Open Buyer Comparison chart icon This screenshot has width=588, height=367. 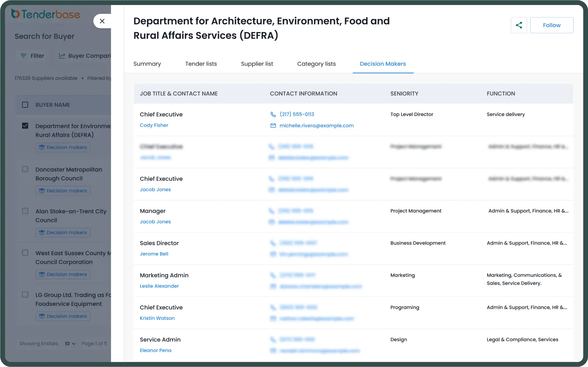click(62, 56)
